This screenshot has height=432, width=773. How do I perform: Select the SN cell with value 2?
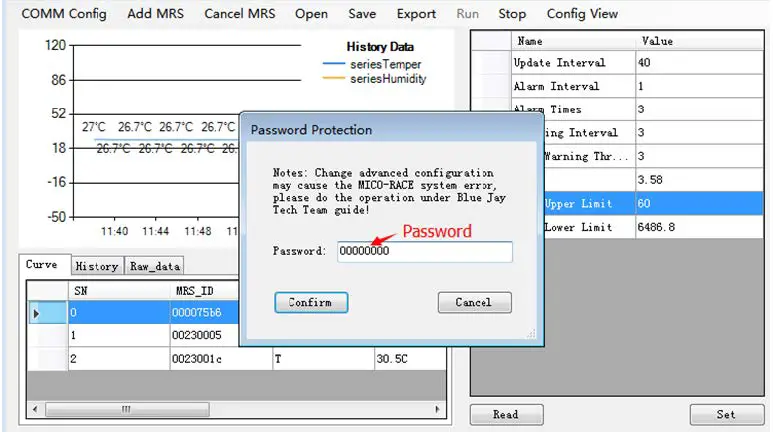pos(118,359)
